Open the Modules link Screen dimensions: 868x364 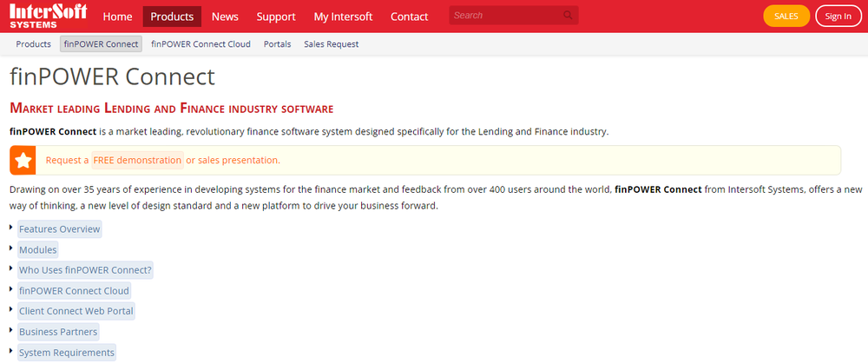pyautogui.click(x=37, y=249)
